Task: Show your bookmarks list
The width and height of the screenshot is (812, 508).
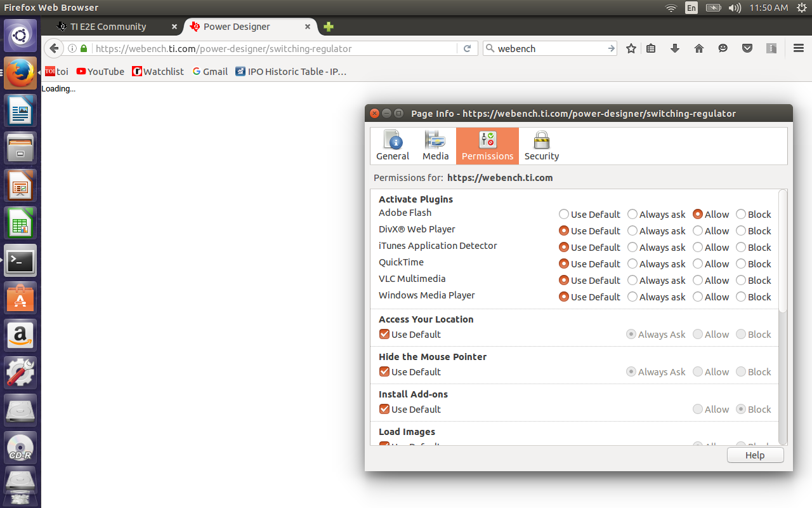Action: point(651,48)
